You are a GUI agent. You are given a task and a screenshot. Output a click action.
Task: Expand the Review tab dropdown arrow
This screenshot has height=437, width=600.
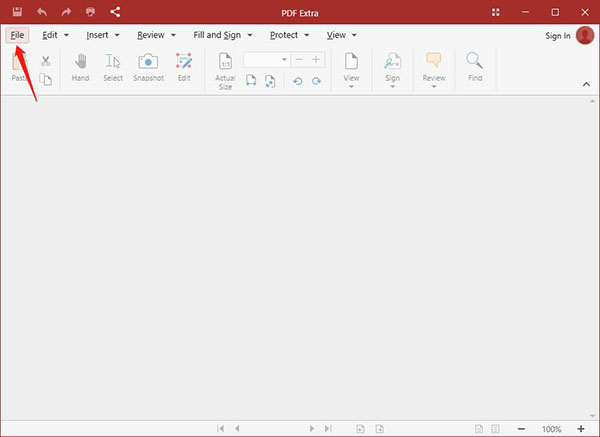pos(173,35)
